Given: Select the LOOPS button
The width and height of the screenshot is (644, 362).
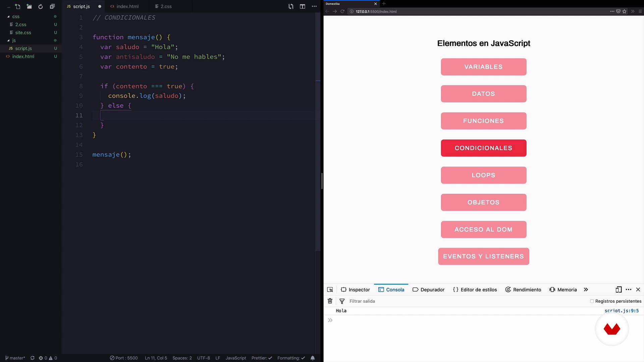Looking at the screenshot, I should coord(483,175).
